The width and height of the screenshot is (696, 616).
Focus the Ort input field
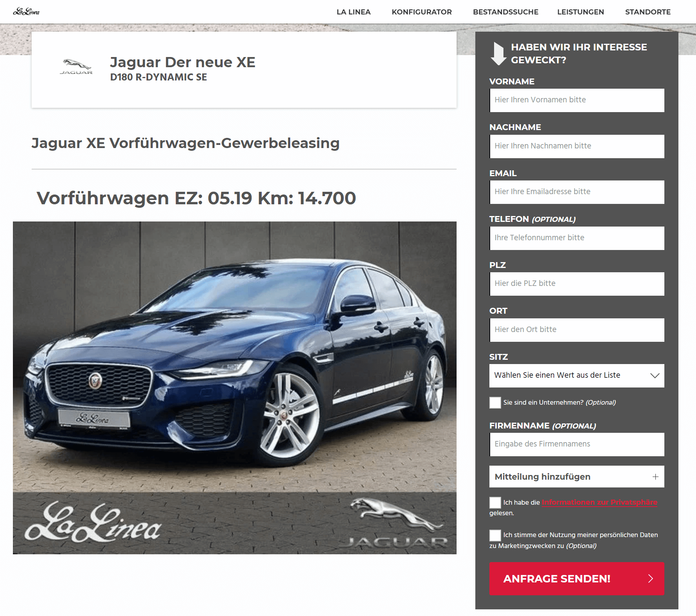(x=577, y=330)
